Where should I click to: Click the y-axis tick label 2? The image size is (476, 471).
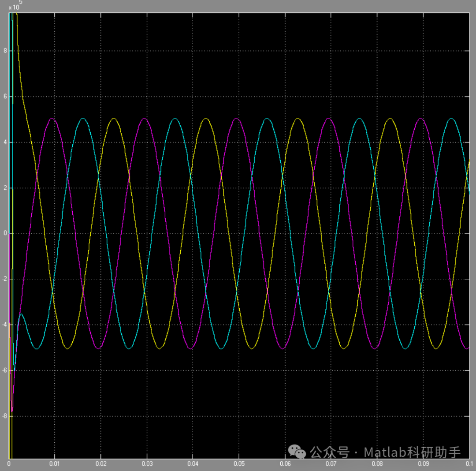coord(5,188)
